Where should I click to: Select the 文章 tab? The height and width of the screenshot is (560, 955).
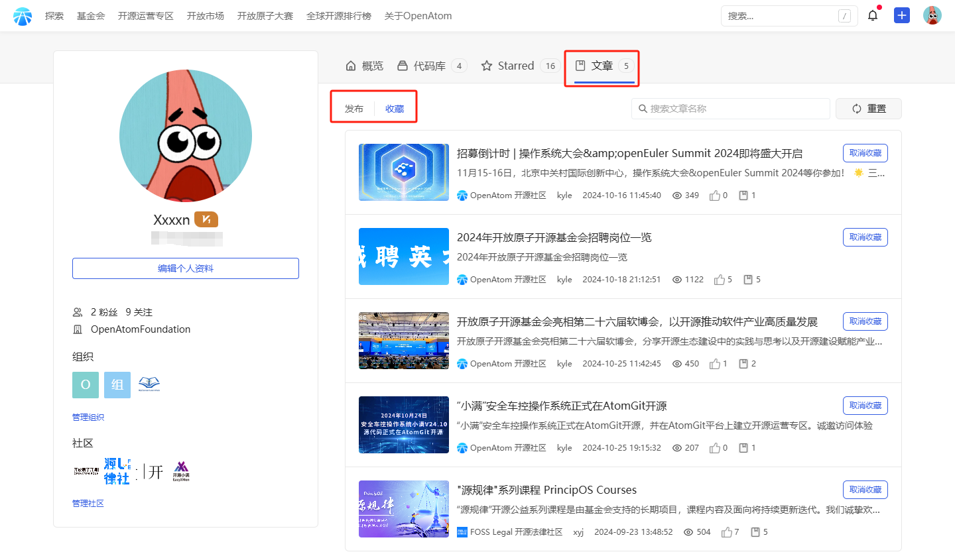point(603,66)
